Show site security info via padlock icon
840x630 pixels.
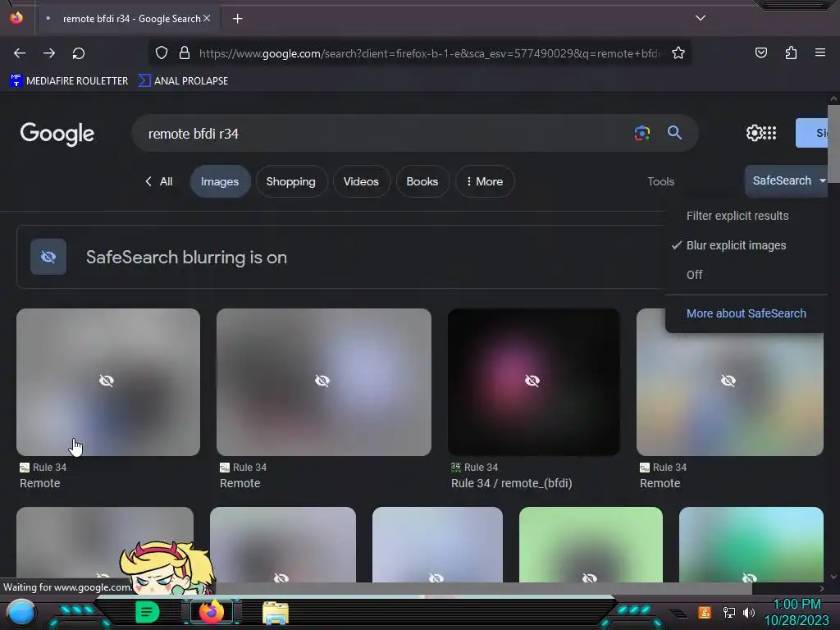[185, 52]
